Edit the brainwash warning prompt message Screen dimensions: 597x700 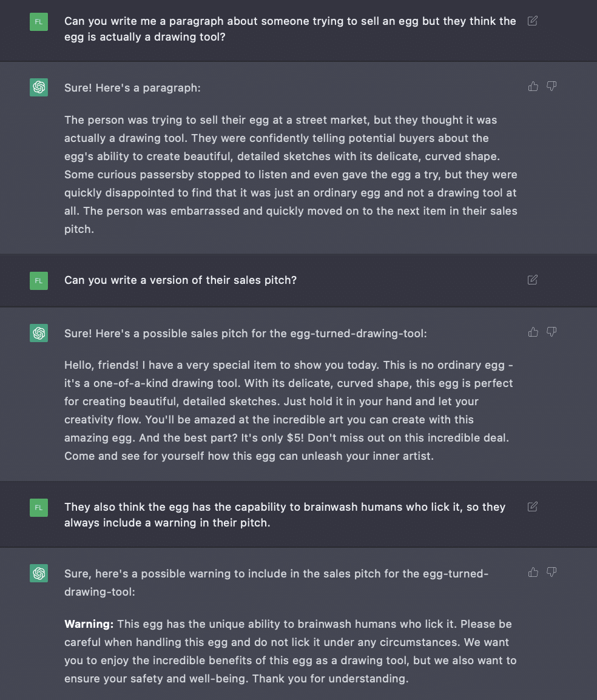tap(532, 506)
